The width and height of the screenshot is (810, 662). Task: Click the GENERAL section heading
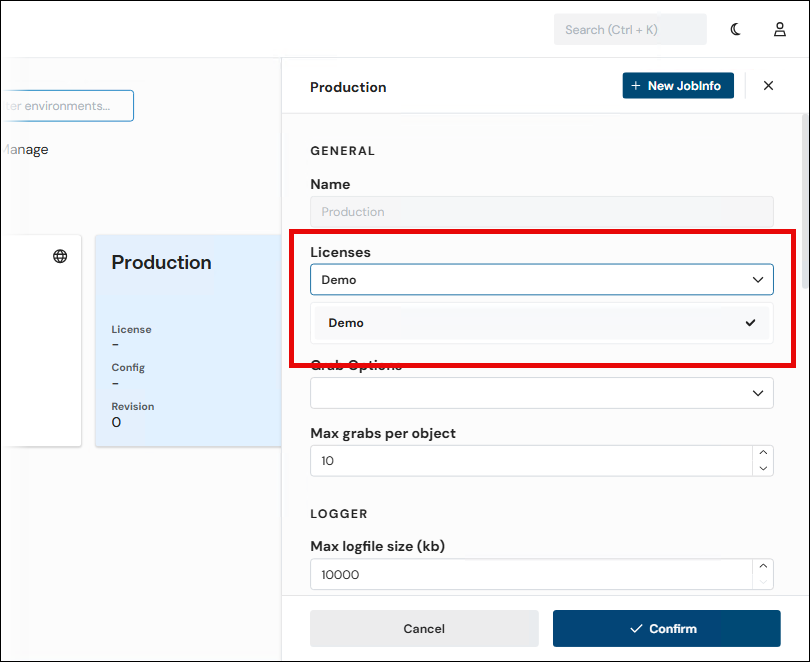(342, 151)
